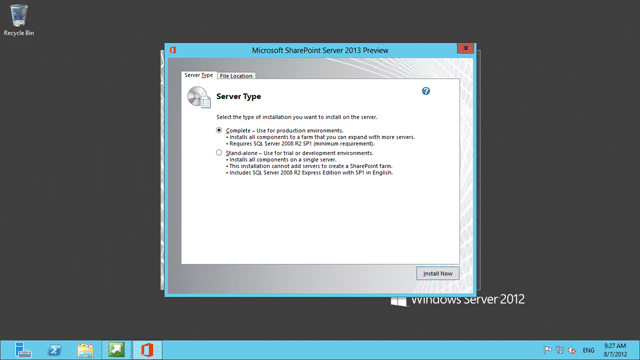This screenshot has width=640, height=360.
Task: Click the speaker volume tray icon
Action: (x=572, y=350)
